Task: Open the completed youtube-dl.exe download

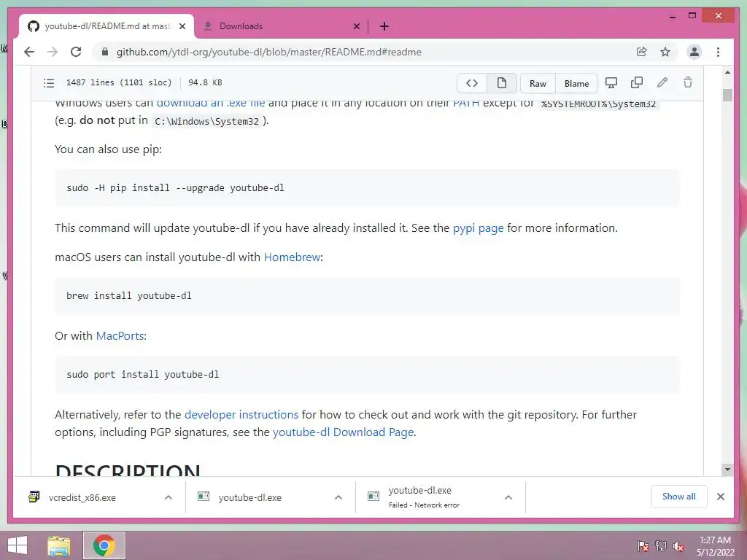Action: click(249, 497)
